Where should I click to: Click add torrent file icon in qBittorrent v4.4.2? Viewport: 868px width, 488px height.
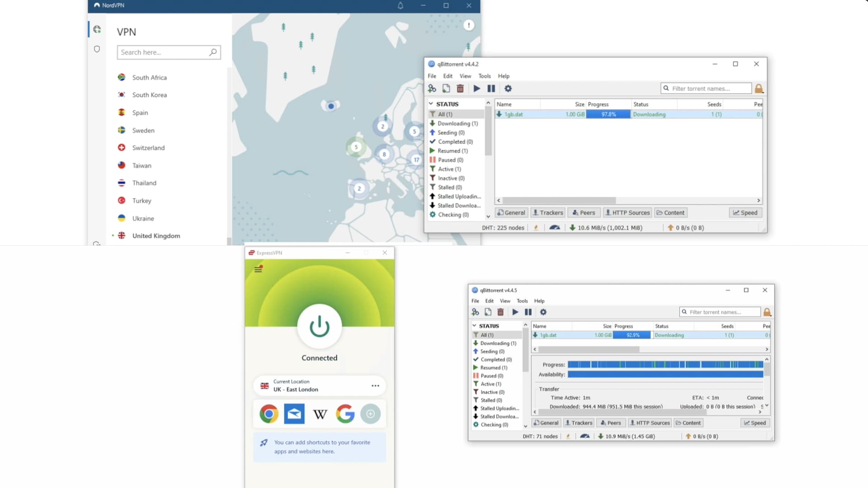point(446,89)
